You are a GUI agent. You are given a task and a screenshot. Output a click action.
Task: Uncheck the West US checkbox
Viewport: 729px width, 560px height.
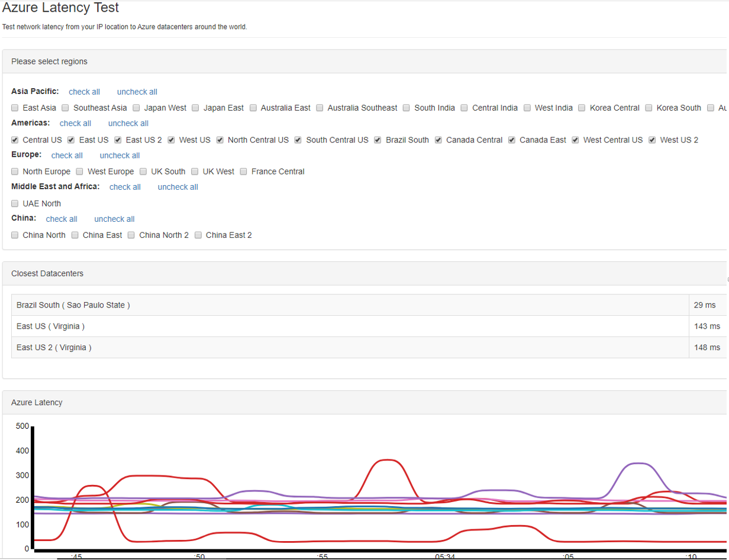(x=171, y=140)
